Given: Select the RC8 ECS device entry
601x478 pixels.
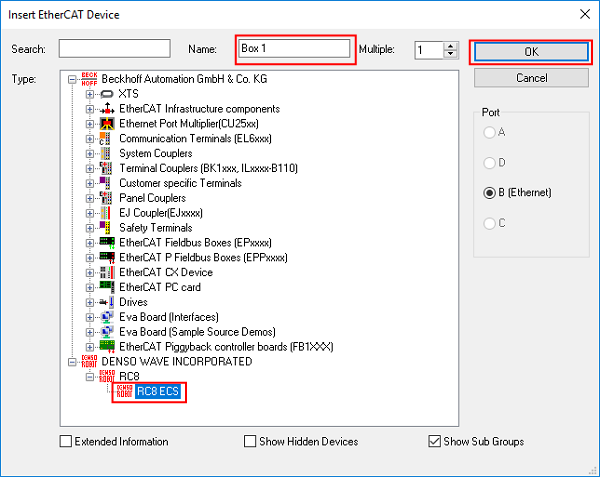Looking at the screenshot, I should click(x=160, y=391).
